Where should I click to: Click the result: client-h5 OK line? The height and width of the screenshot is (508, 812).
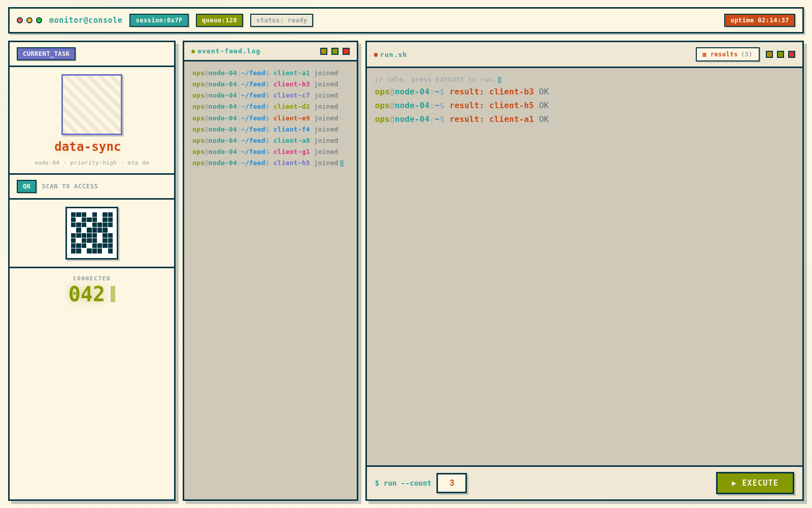click(462, 106)
